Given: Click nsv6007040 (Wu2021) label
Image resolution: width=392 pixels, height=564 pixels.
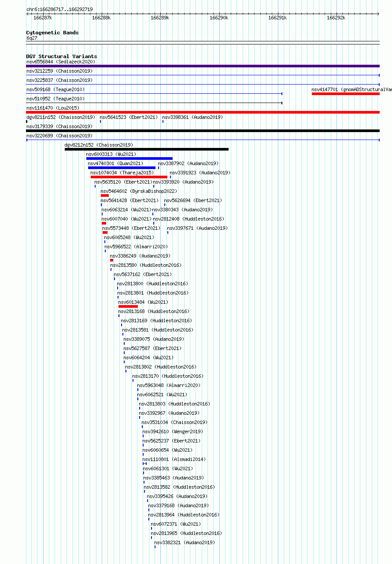Looking at the screenshot, I should 127,219.
